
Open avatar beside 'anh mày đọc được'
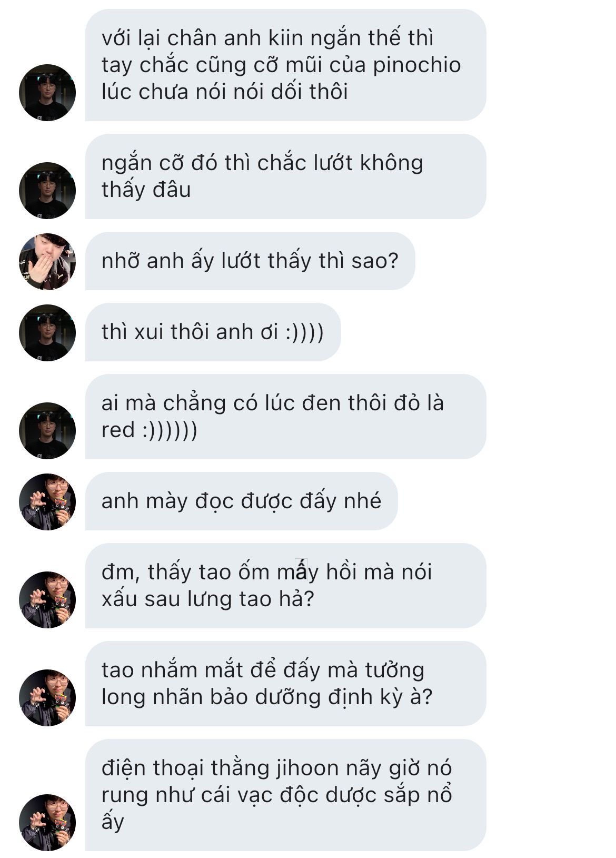(x=47, y=501)
